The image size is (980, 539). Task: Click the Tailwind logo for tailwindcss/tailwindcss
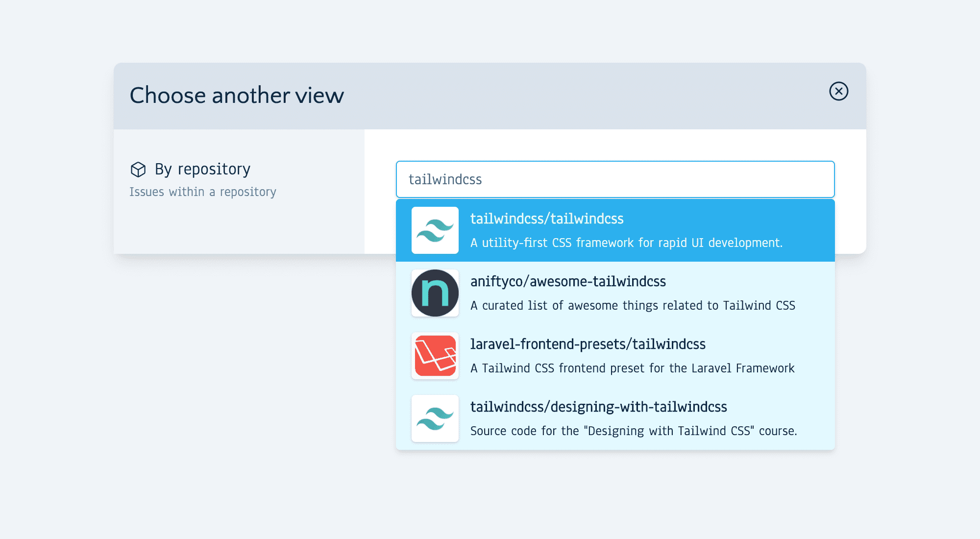coord(435,230)
